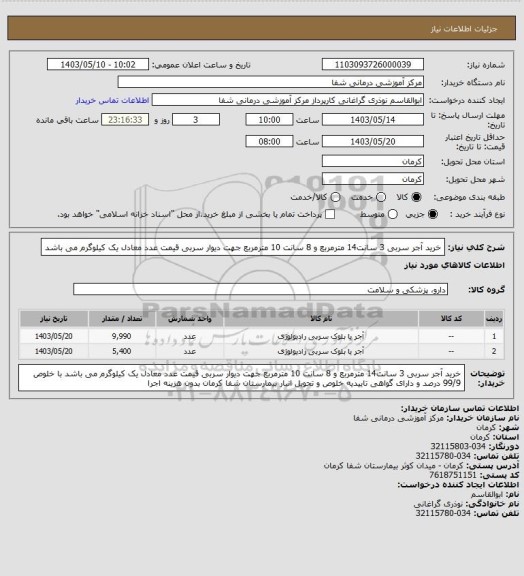Click the product name in row 2
Viewport: 524px width, 576px height.
tap(320, 352)
